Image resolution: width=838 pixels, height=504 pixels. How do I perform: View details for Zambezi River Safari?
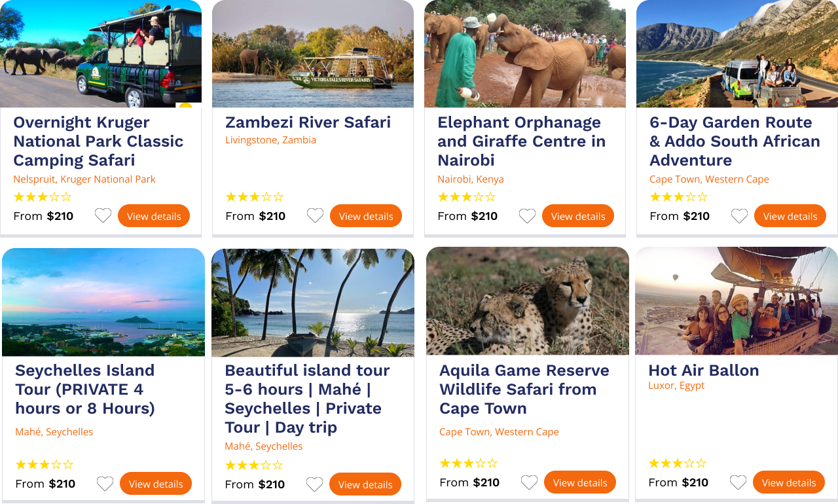tap(365, 216)
